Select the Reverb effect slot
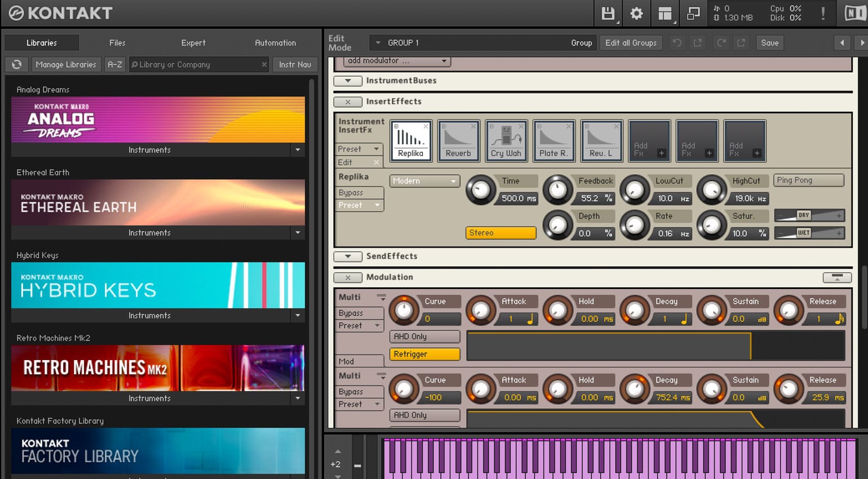The image size is (868, 479). point(458,141)
